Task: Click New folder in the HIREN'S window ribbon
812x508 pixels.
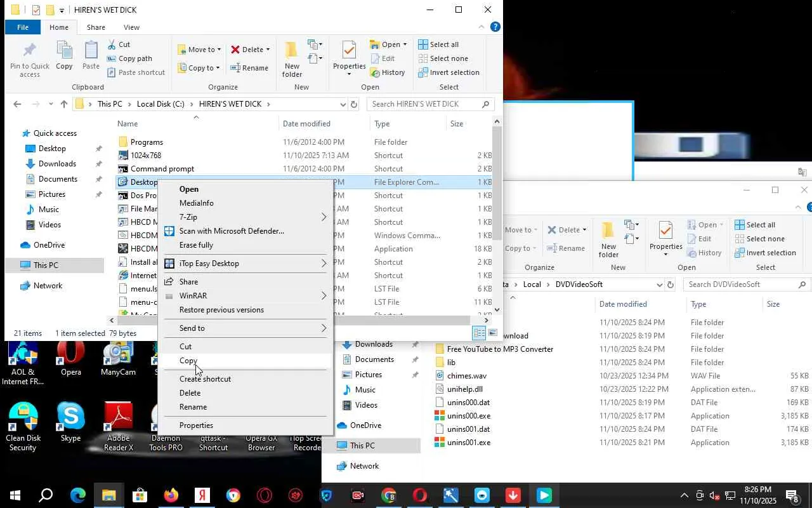Action: tap(292, 59)
